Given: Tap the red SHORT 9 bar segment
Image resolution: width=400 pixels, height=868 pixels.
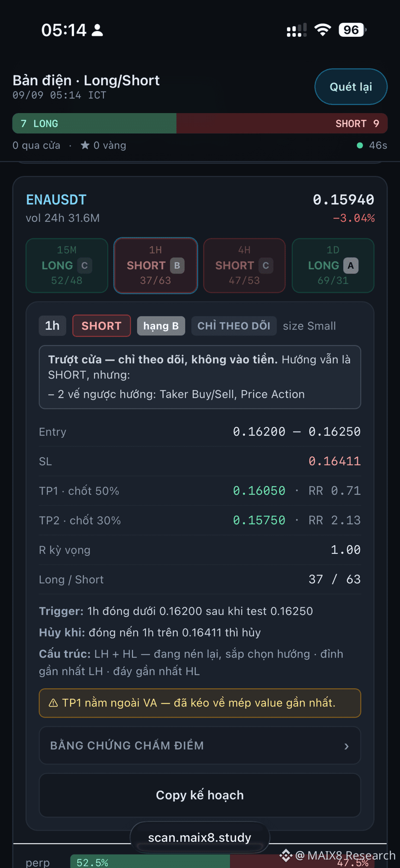Looking at the screenshot, I should point(282,124).
